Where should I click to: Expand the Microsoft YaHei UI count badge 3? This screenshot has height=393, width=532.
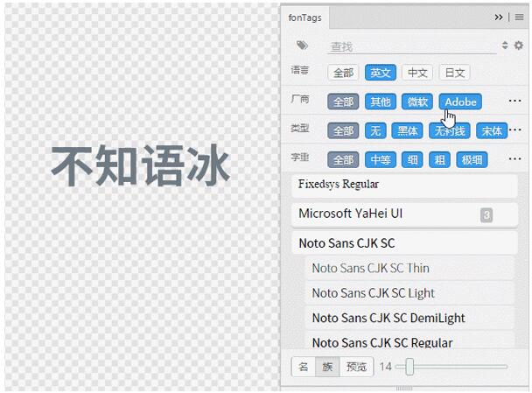tap(486, 214)
